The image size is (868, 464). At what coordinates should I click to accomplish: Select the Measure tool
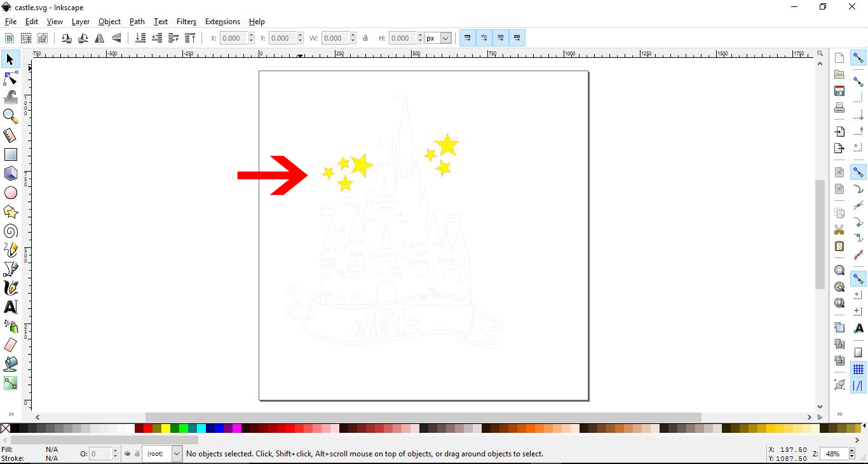tap(10, 135)
